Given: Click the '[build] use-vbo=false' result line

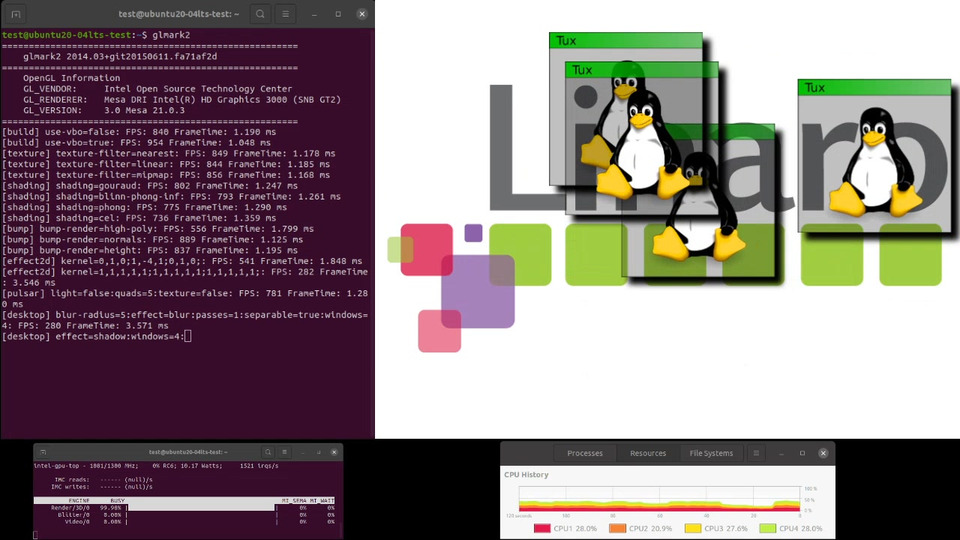Looking at the screenshot, I should (139, 132).
